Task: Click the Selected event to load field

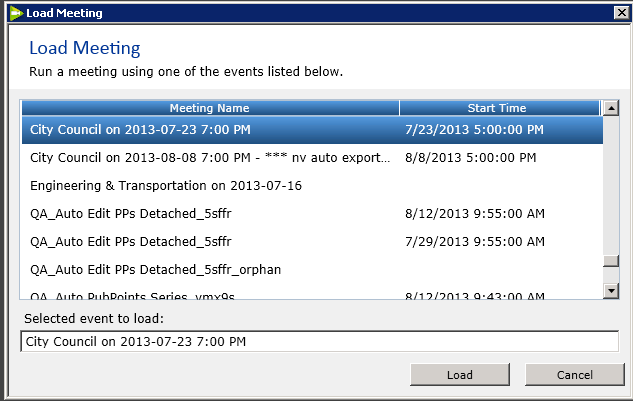Action: coord(319,342)
